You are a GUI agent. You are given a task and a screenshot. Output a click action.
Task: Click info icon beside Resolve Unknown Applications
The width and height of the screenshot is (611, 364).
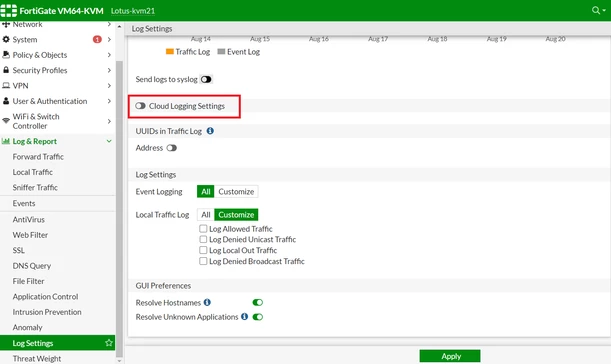click(244, 317)
